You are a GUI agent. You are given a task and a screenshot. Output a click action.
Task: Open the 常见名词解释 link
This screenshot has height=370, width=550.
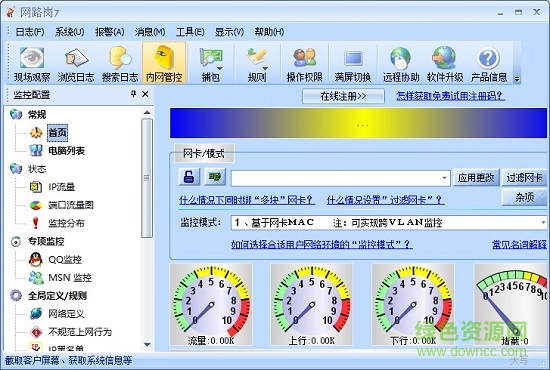519,244
